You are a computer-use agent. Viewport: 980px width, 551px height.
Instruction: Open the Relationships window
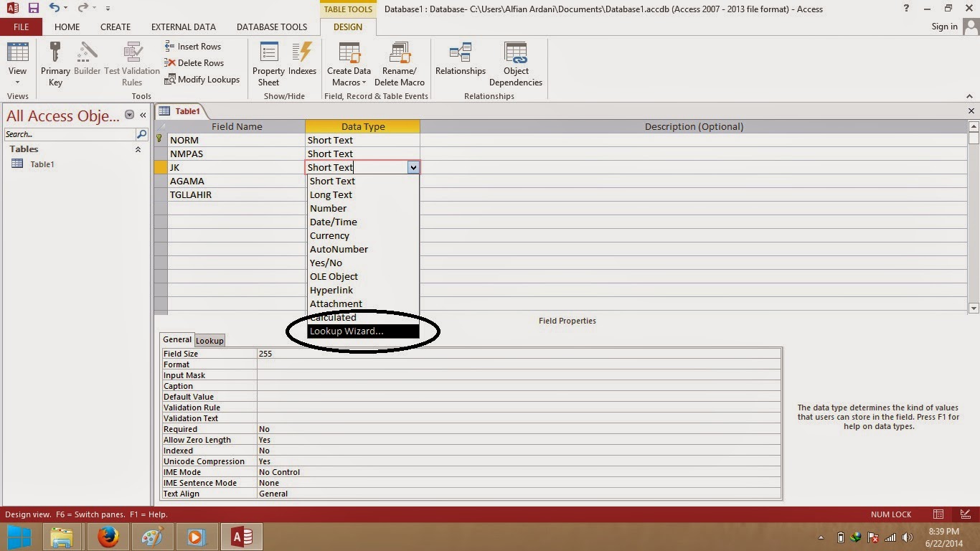(461, 59)
